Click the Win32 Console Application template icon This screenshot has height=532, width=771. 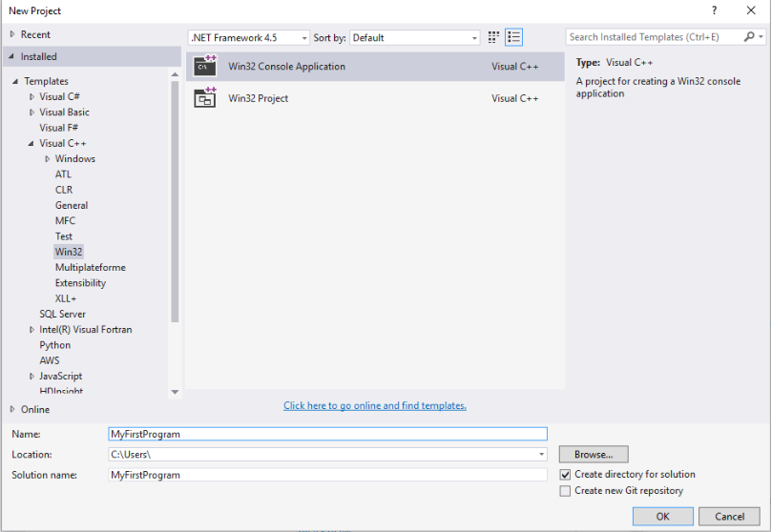[205, 66]
